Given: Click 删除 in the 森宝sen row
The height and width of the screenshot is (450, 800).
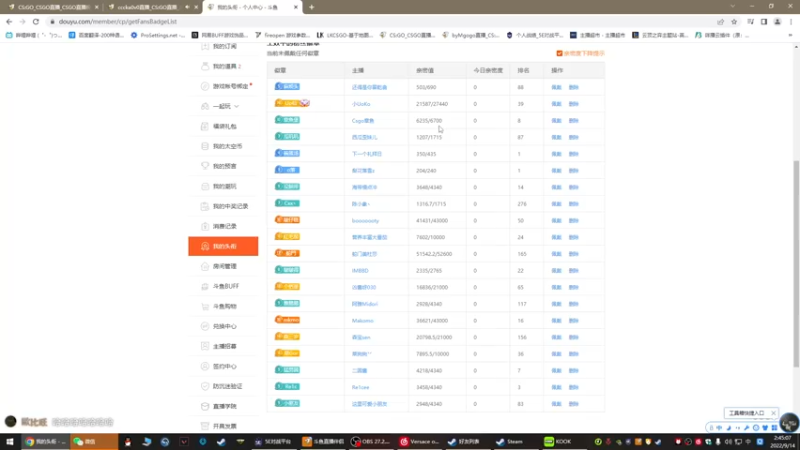Looking at the screenshot, I should pyautogui.click(x=573, y=337).
